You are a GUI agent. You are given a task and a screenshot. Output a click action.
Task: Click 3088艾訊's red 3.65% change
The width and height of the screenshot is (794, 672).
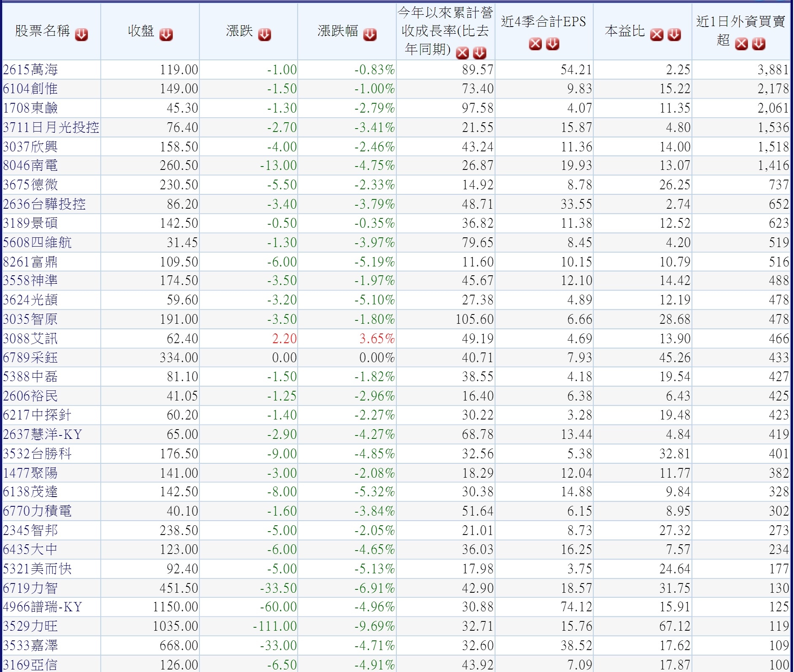pos(377,339)
